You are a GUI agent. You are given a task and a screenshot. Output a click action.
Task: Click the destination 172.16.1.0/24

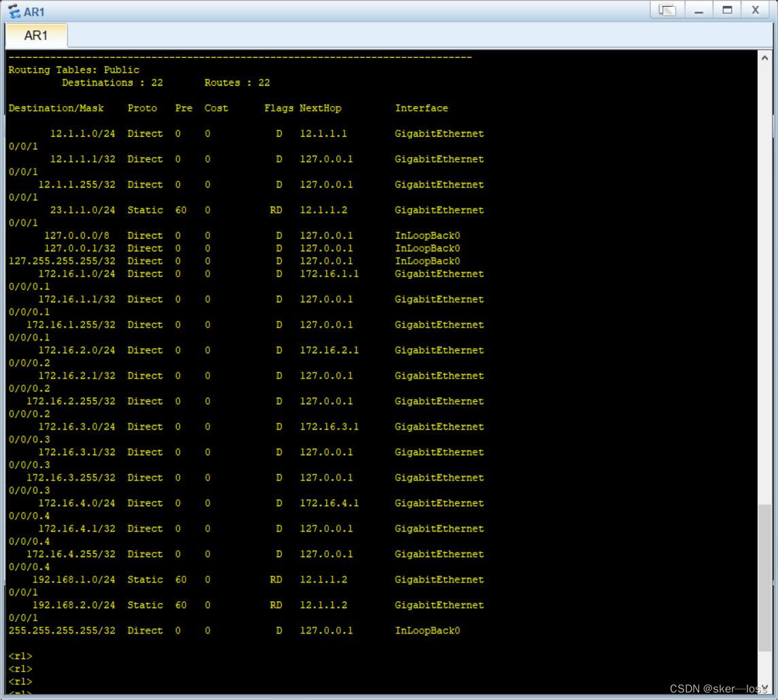(76, 274)
